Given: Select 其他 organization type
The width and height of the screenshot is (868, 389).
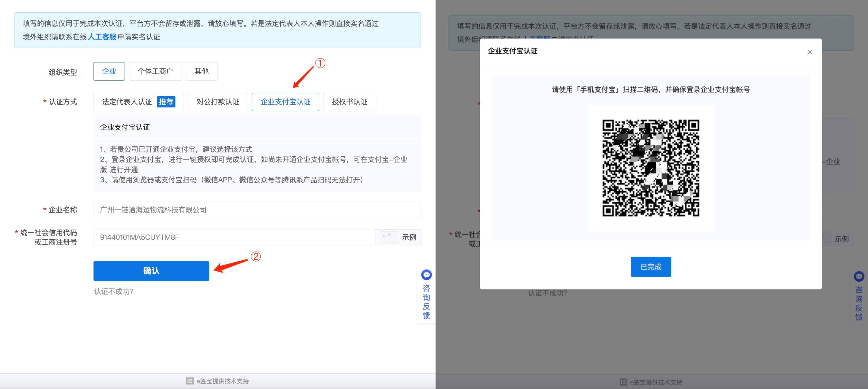Looking at the screenshot, I should point(201,71).
